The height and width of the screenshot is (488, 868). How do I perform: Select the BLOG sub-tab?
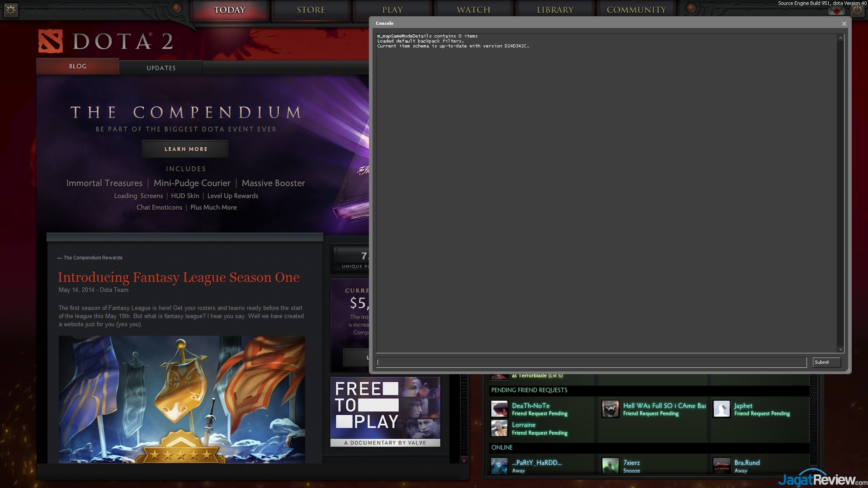point(78,66)
